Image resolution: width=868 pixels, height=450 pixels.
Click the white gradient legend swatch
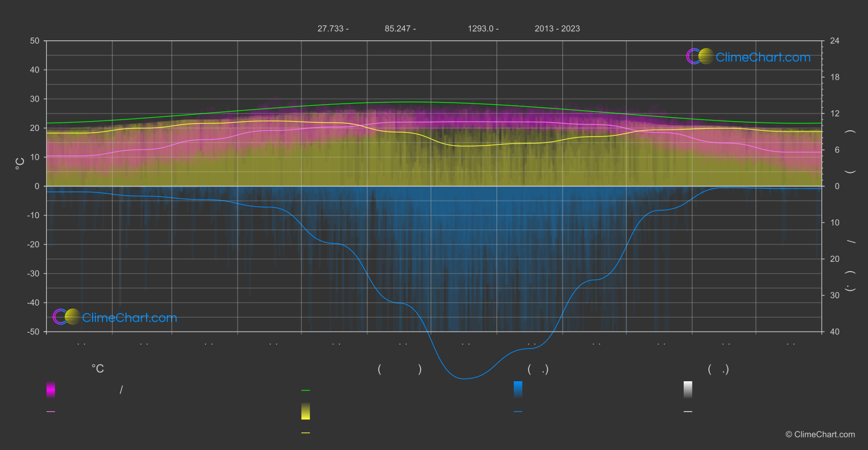[688, 389]
